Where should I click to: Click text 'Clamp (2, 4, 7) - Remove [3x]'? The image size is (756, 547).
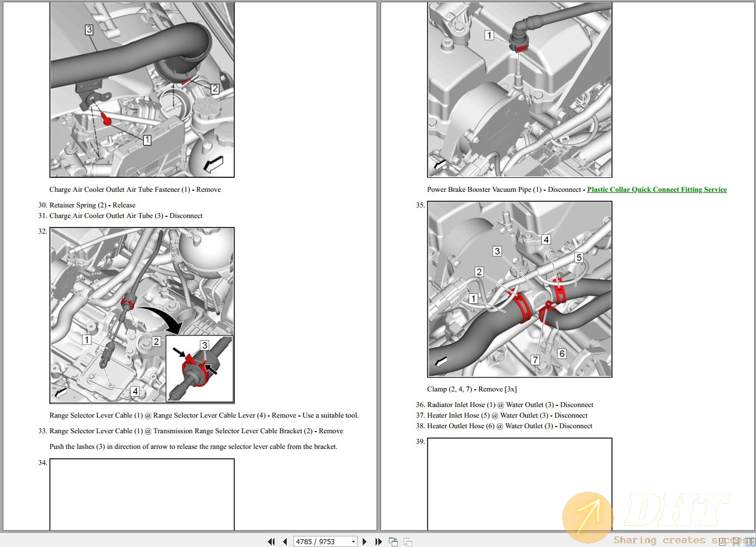(472, 389)
